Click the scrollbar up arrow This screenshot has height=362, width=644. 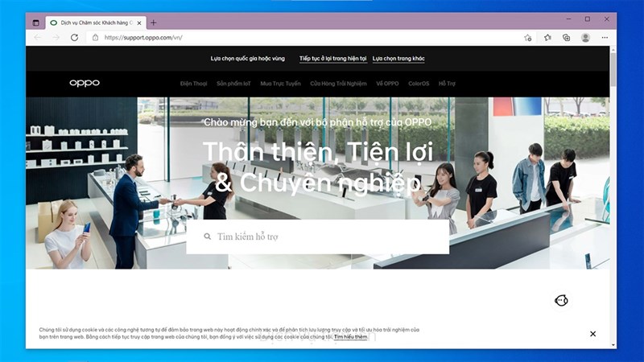tap(613, 50)
